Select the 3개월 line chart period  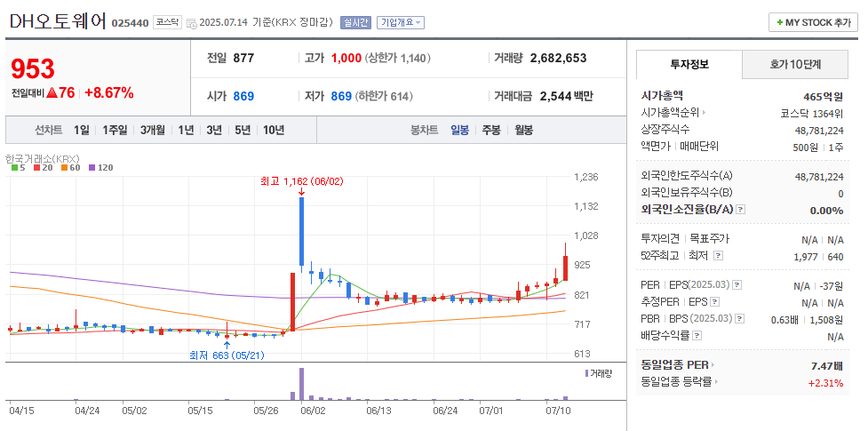[152, 130]
